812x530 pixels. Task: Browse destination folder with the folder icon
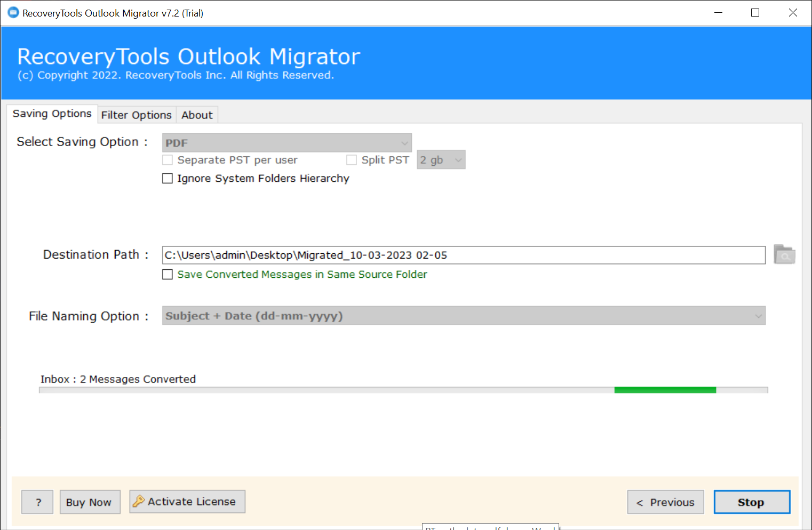pyautogui.click(x=784, y=255)
